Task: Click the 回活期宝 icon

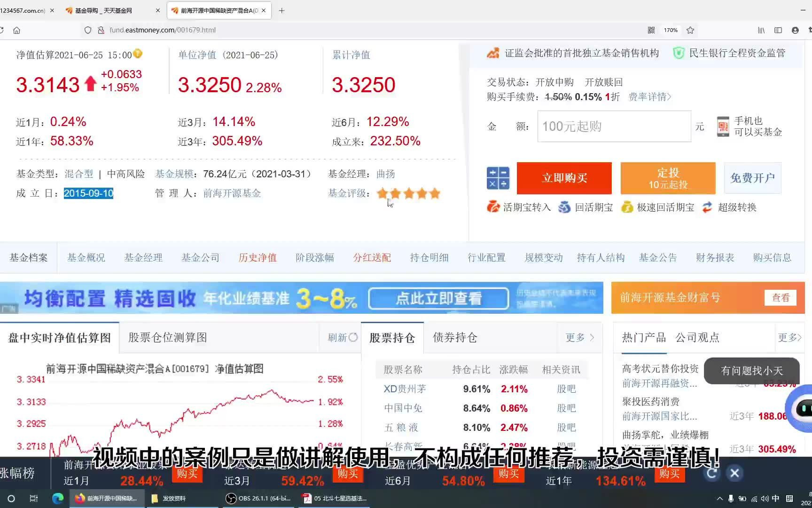Action: coord(564,207)
